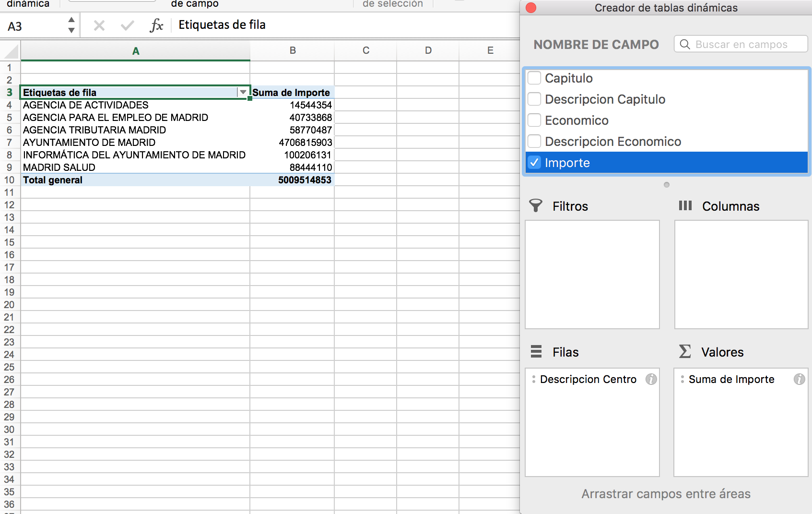812x514 pixels.
Task: Check the Capitulo field checkbox
Action: click(534, 78)
